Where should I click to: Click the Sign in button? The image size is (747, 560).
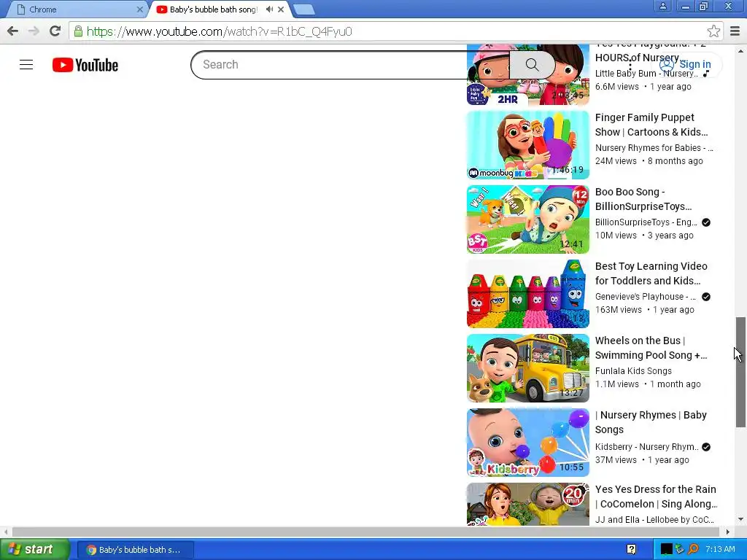pos(685,64)
